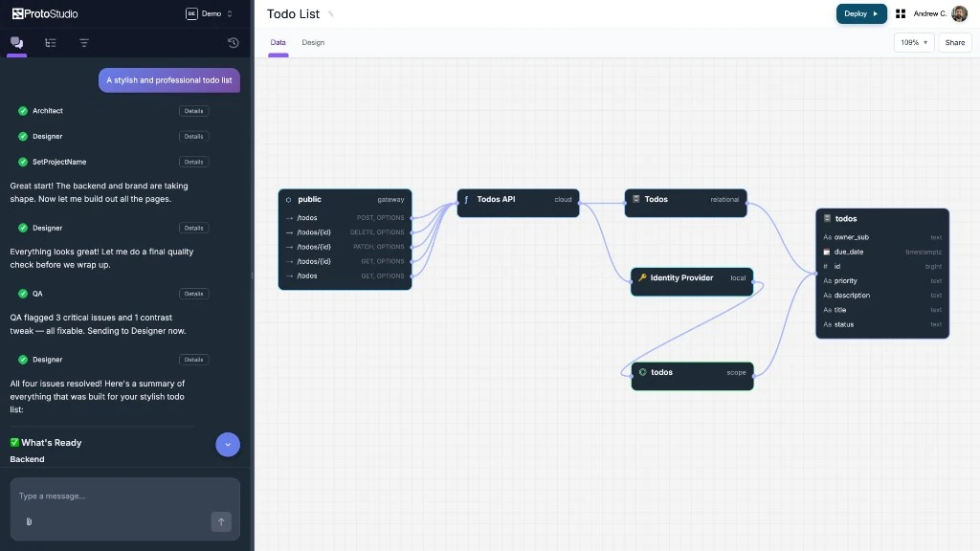Viewport: 980px width, 551px height.
Task: Open Details for SetProjectName step
Action: click(x=193, y=162)
